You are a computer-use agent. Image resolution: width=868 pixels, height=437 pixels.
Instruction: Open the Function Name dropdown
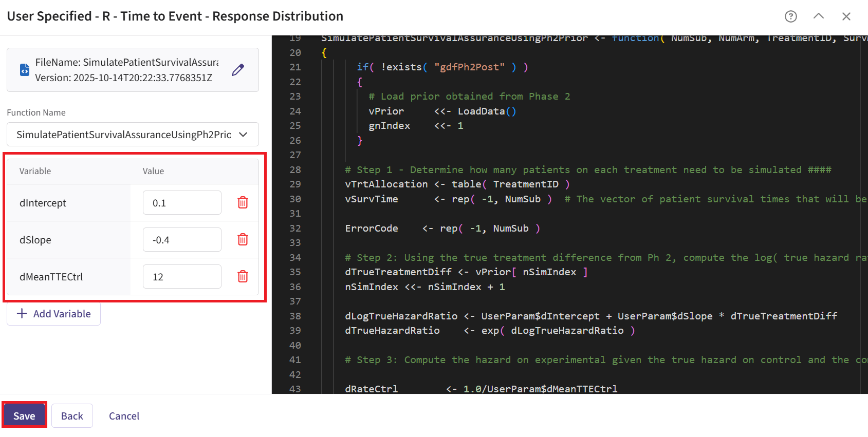[x=123, y=135]
